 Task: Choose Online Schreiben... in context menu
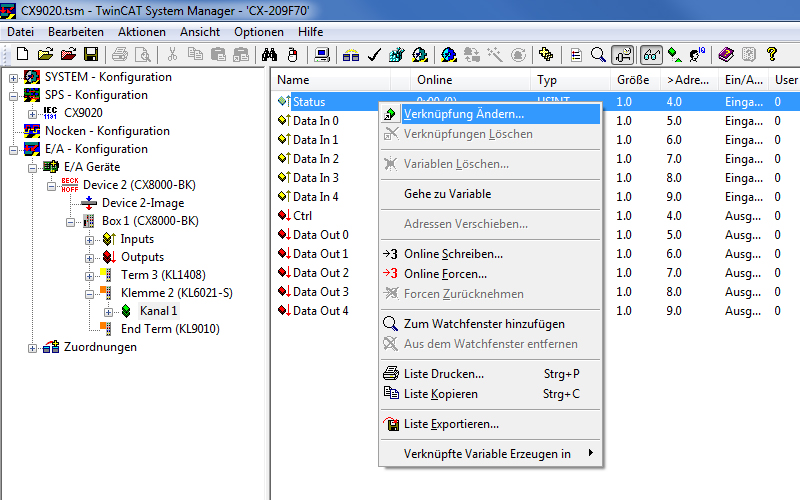click(490, 254)
